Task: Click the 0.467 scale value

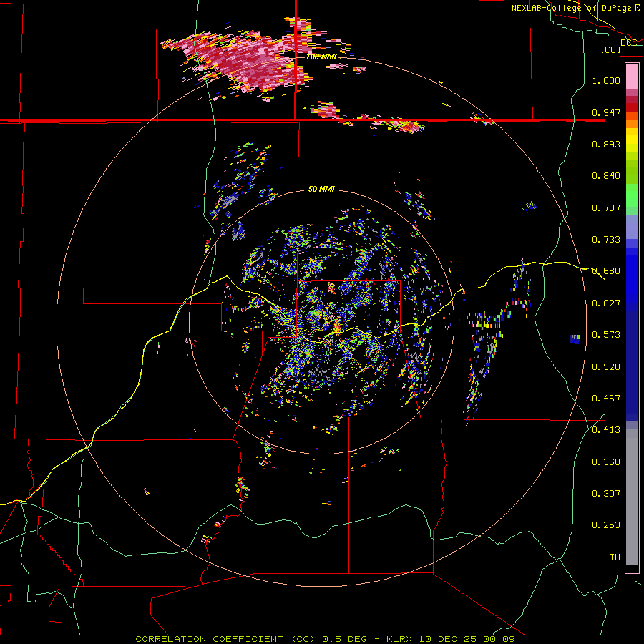Action: pos(606,399)
